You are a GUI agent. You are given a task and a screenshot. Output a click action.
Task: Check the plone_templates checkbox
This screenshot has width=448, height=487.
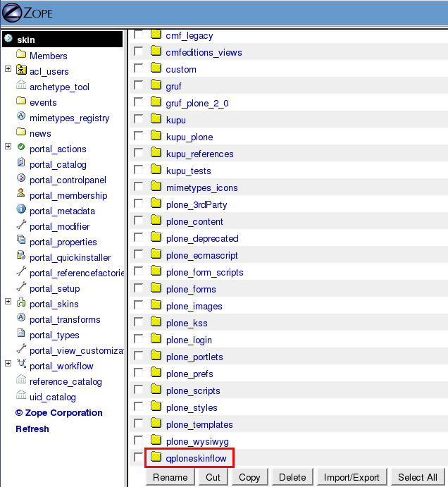[138, 424]
